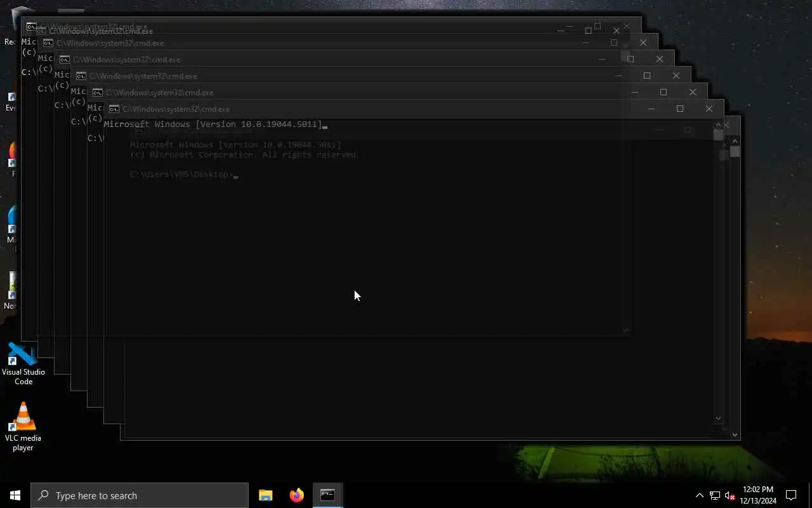Click the taskbar search box

140,495
